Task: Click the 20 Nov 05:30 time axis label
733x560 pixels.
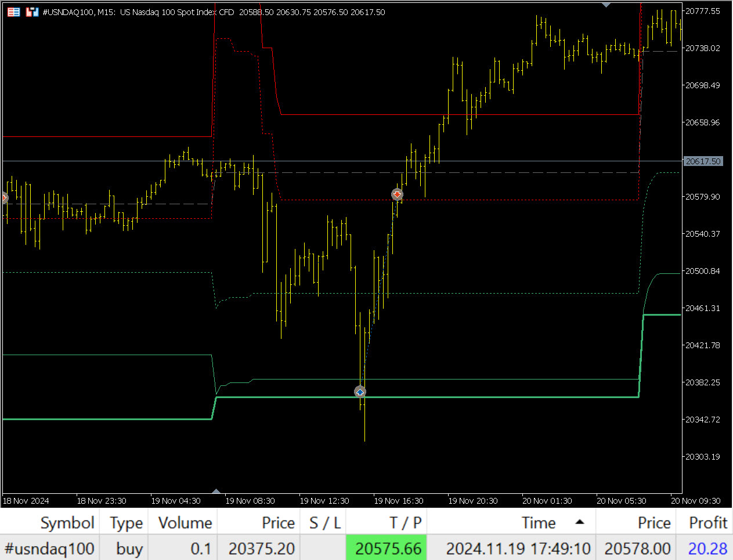Action: pyautogui.click(x=622, y=501)
